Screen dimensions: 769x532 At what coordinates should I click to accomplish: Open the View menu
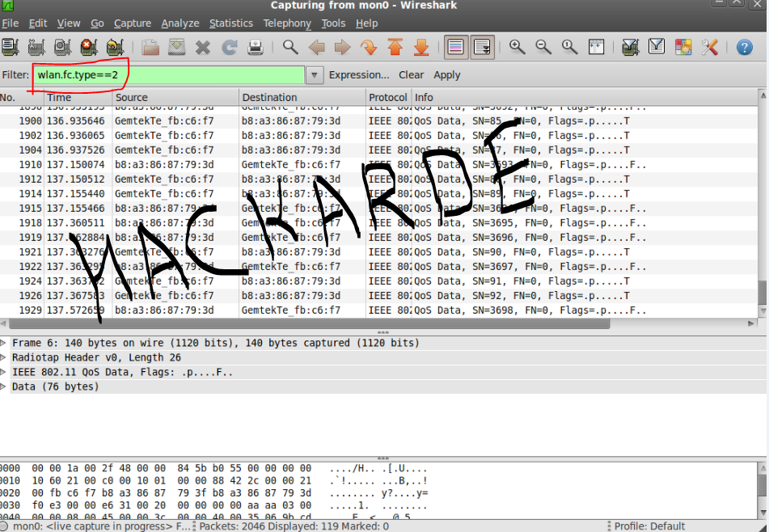(x=69, y=23)
